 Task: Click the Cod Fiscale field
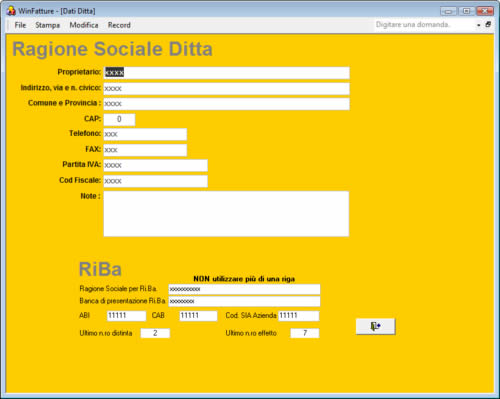(155, 181)
